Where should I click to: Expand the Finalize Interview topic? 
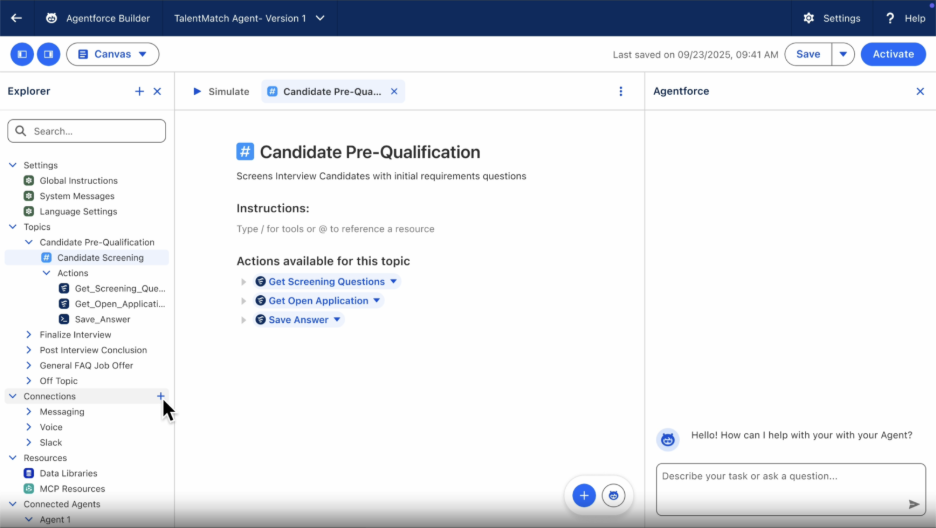29,335
